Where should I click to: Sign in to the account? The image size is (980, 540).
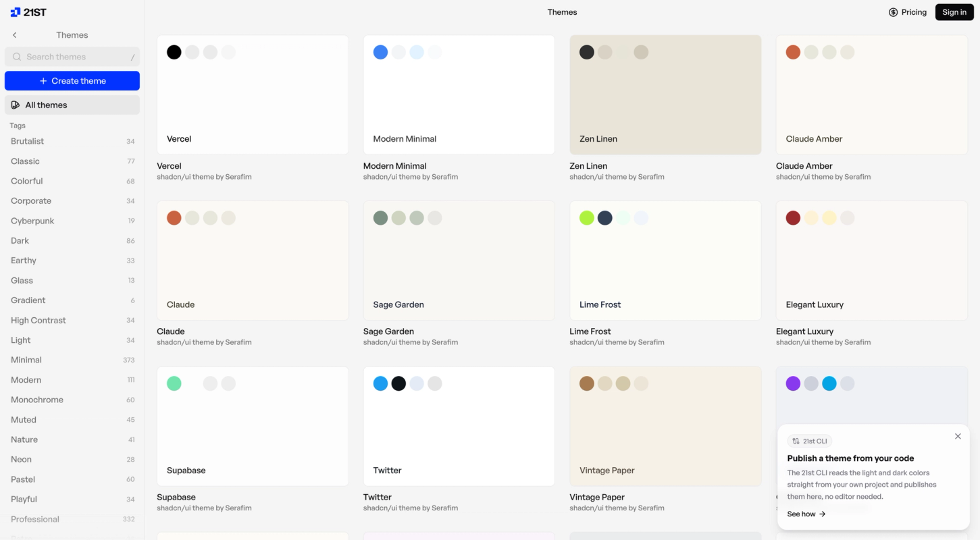click(x=954, y=12)
